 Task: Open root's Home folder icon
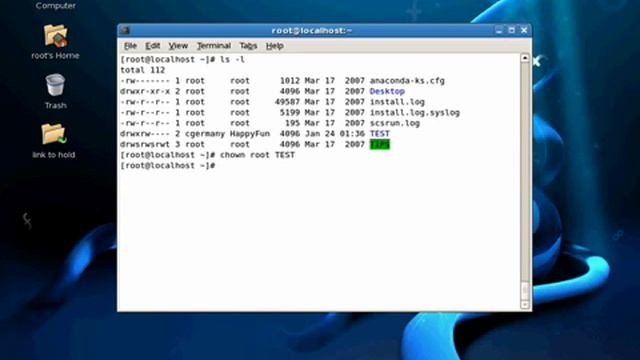[x=56, y=42]
